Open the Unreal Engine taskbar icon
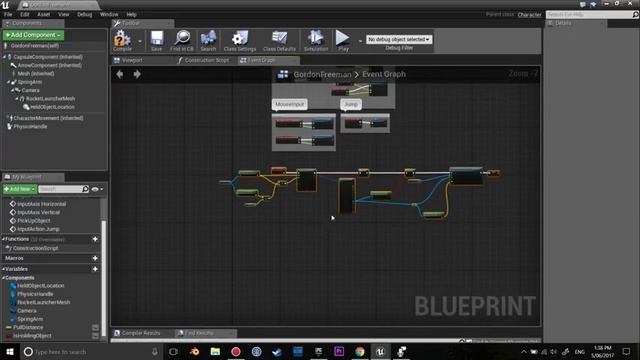Viewport: 640px width, 360px height. [x=380, y=351]
